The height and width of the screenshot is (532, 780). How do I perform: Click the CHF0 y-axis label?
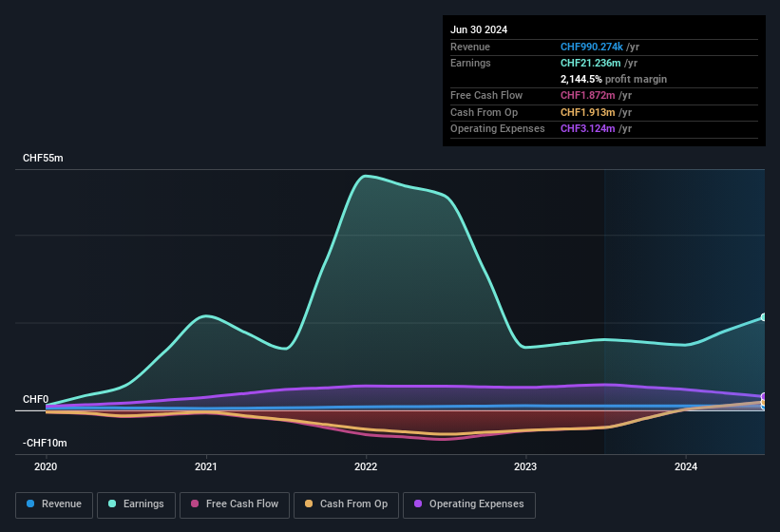click(36, 399)
